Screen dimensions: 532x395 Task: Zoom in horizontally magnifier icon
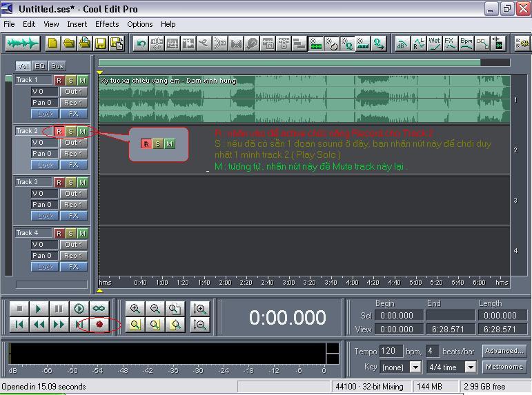pyautogui.click(x=135, y=309)
